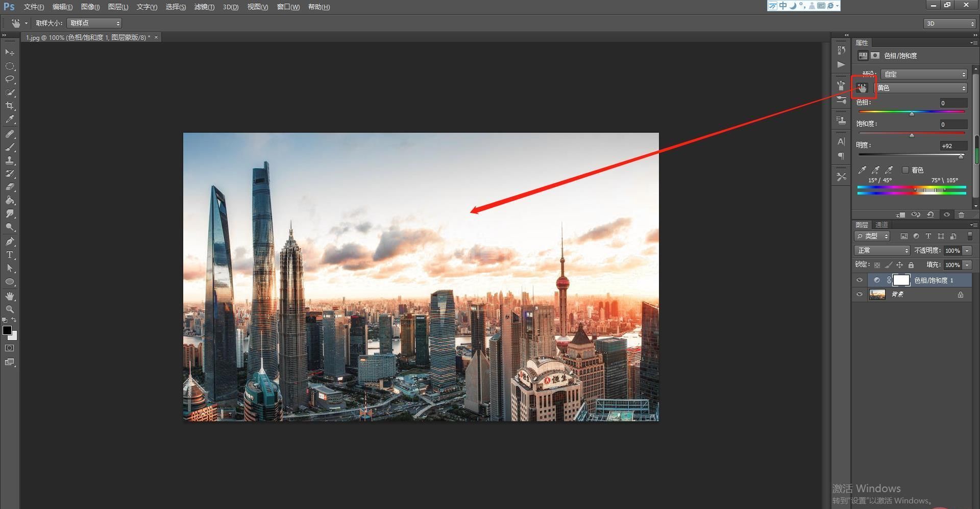The height and width of the screenshot is (509, 980).
Task: Open the History panel icon
Action: (x=841, y=50)
